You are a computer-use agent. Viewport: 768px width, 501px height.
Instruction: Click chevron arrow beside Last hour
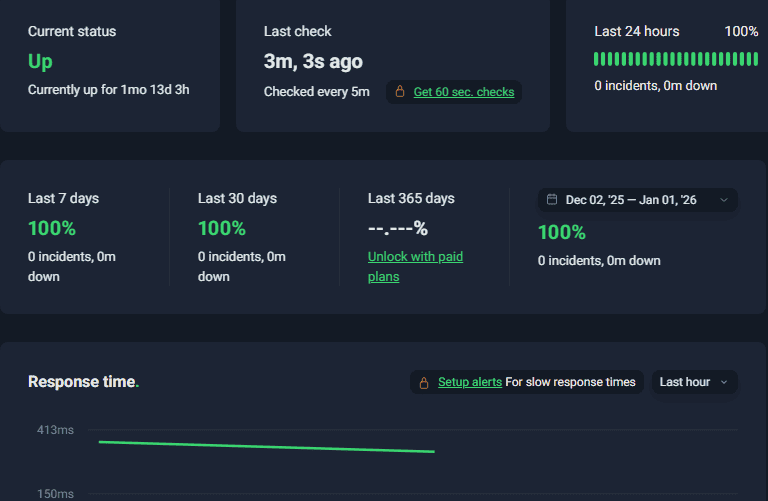[724, 382]
